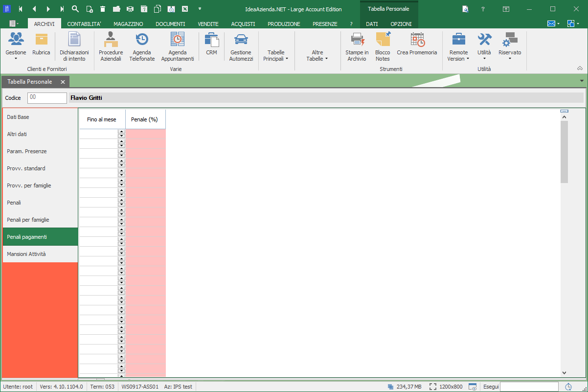Open Utilità tools dropdown
This screenshot has width=588, height=392.
coord(484,46)
